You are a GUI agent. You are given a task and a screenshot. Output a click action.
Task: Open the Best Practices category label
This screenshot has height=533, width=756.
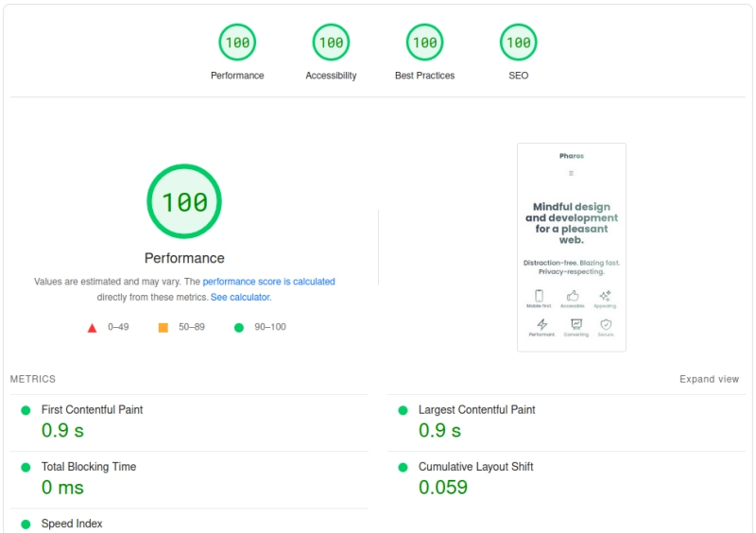(x=424, y=76)
